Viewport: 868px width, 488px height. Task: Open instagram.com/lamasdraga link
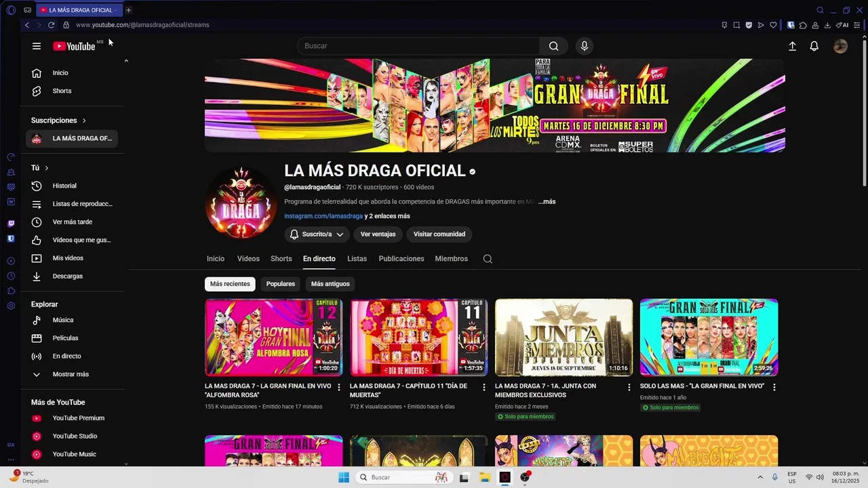coord(323,216)
